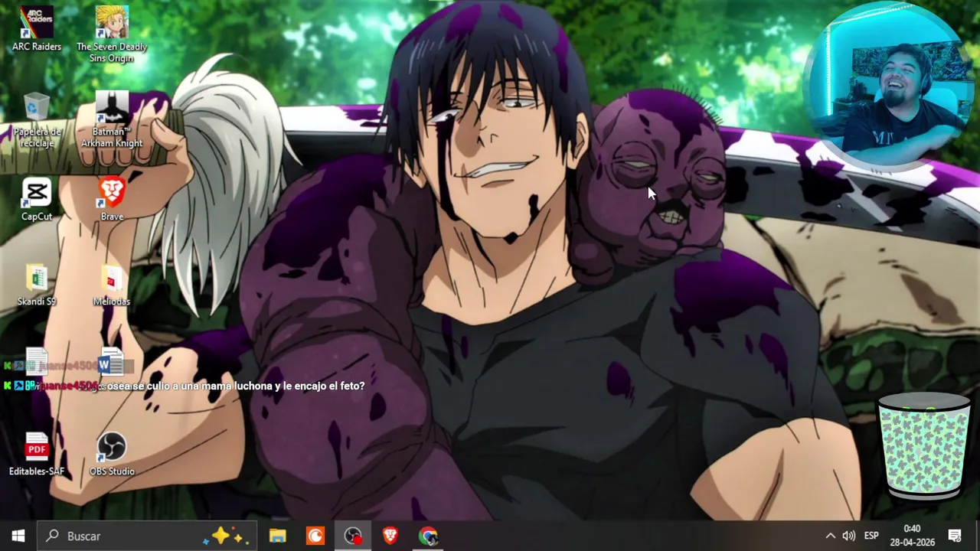This screenshot has width=980, height=551.
Task: Select the Batman Arkham Knight shortcut
Action: tap(112, 120)
